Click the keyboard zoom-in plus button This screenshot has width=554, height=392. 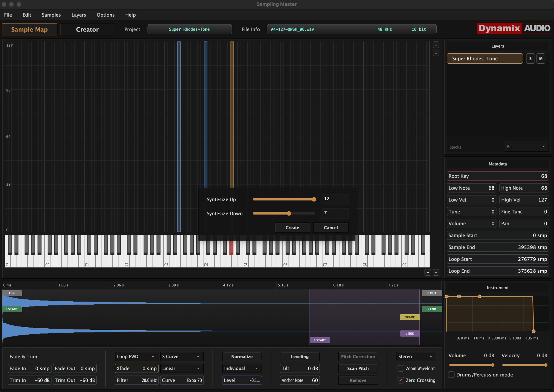click(x=436, y=273)
